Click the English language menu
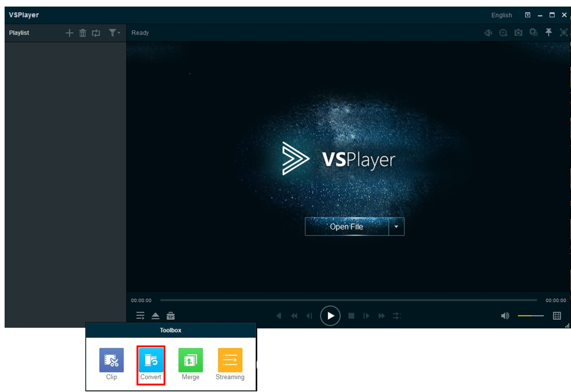 tap(501, 15)
